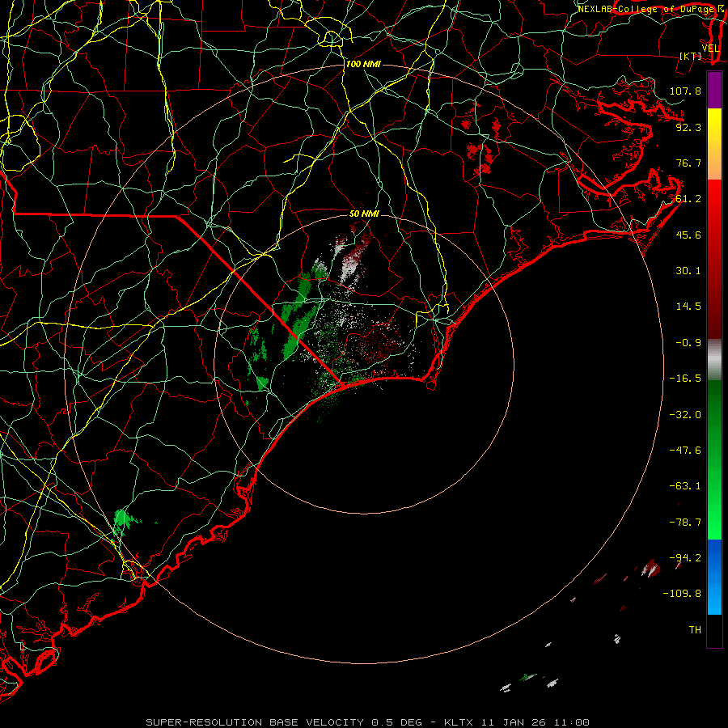Click the VEL legend title
The image size is (728, 728).
[710, 49]
